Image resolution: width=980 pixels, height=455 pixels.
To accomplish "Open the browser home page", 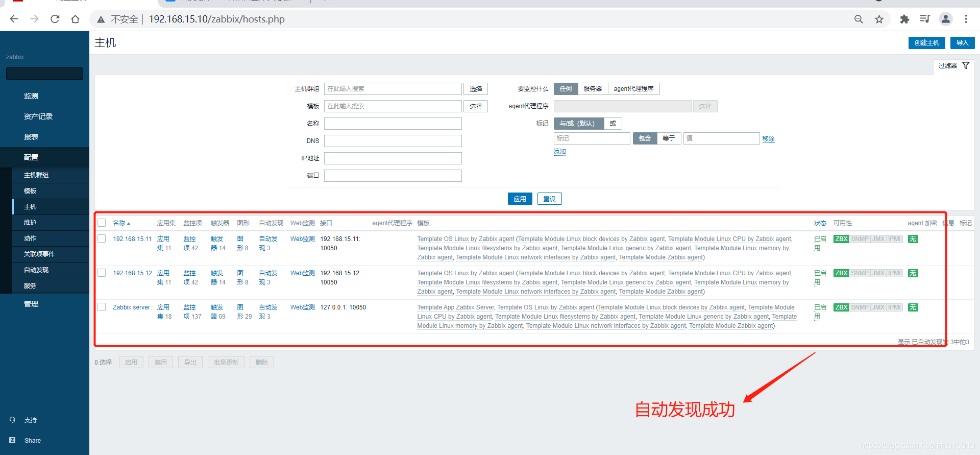I will pyautogui.click(x=76, y=19).
